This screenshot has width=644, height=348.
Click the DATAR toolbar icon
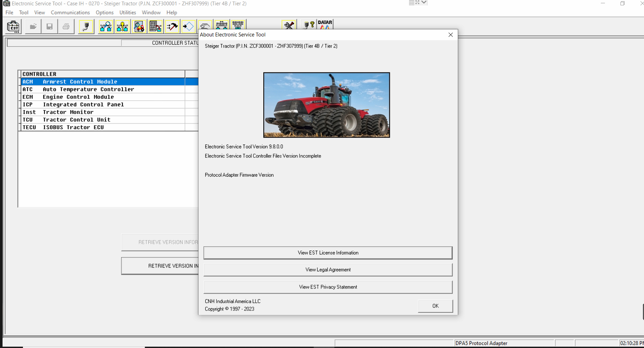tap(325, 25)
